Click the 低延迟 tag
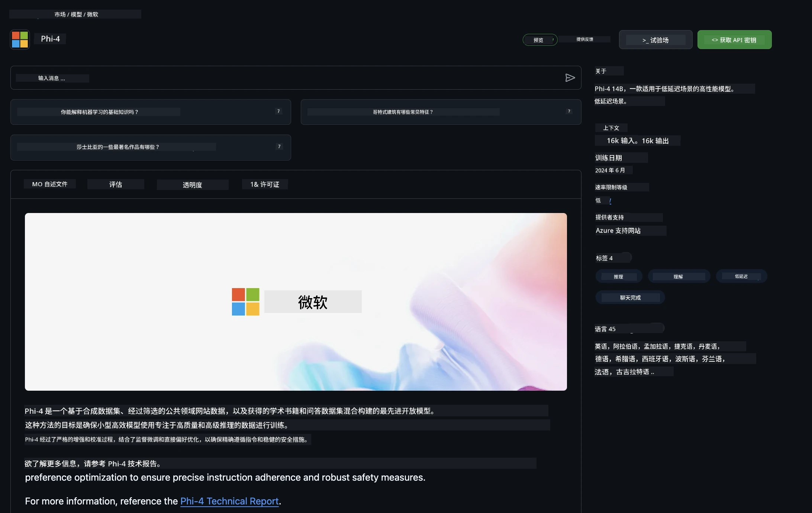 (x=741, y=276)
